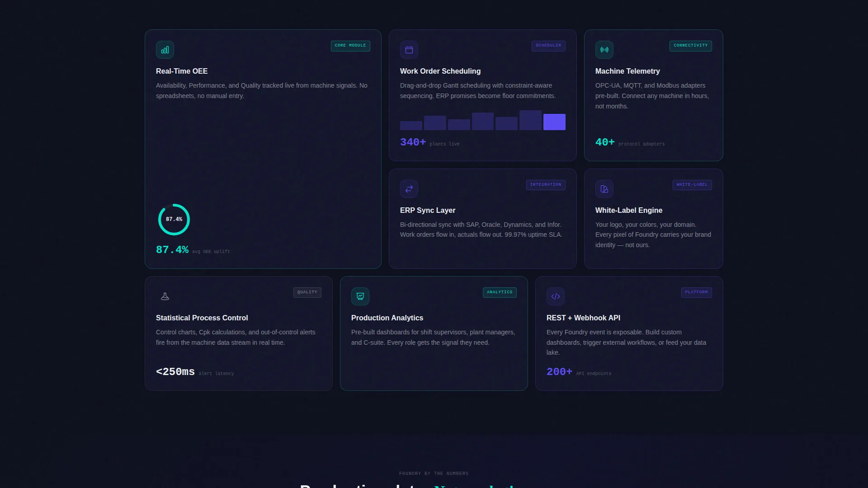Viewport: 868px width, 488px height.
Task: Click the swap arrows icon on ERP Sync Layer
Action: click(x=409, y=189)
